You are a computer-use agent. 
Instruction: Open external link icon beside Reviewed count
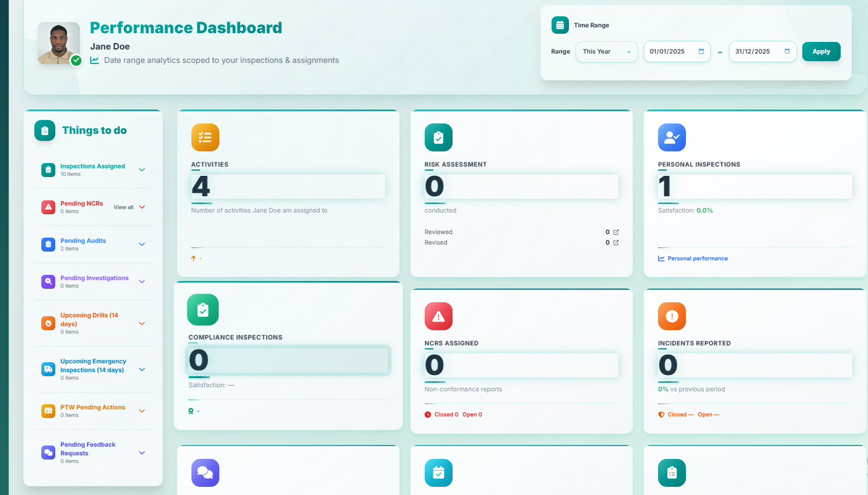coord(616,232)
